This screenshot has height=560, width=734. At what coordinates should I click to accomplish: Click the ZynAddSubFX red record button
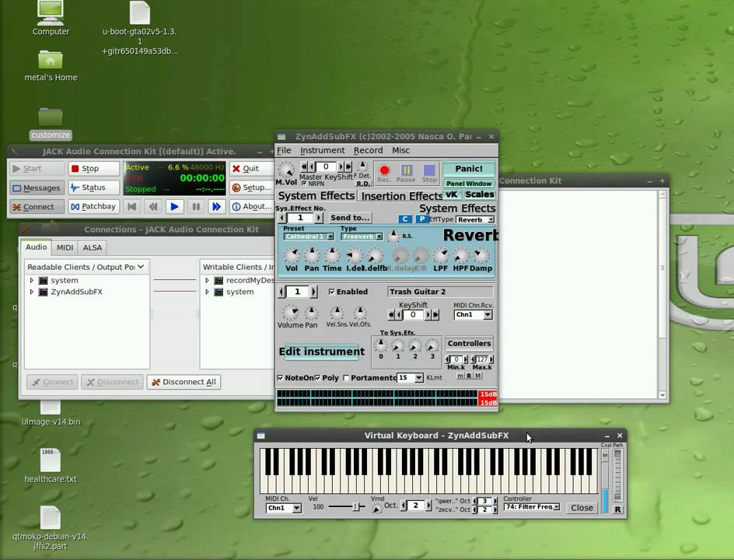[384, 170]
